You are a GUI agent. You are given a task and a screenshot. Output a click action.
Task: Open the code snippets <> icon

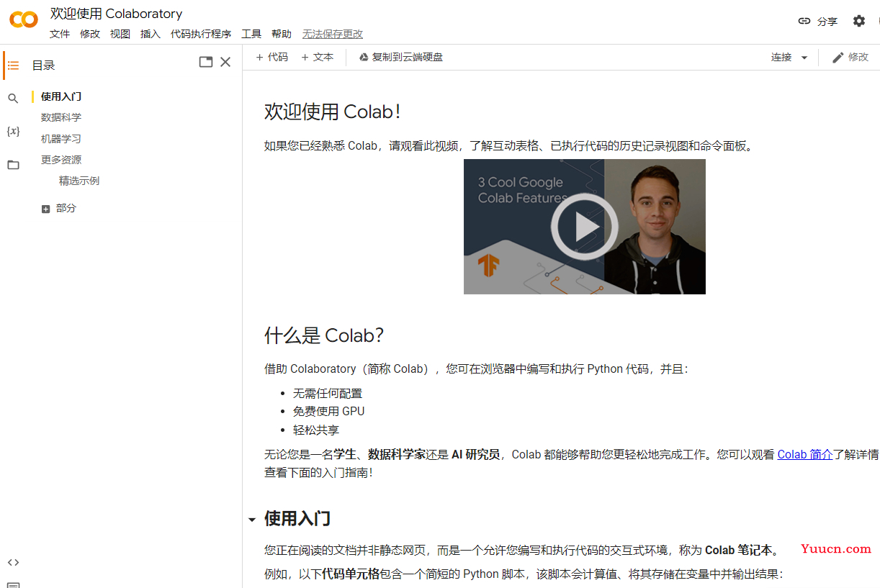(13, 562)
